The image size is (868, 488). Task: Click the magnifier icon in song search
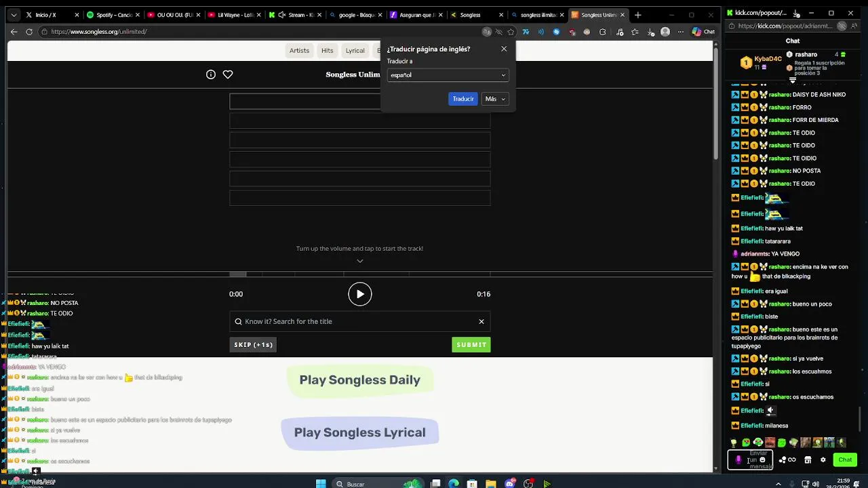click(x=238, y=321)
